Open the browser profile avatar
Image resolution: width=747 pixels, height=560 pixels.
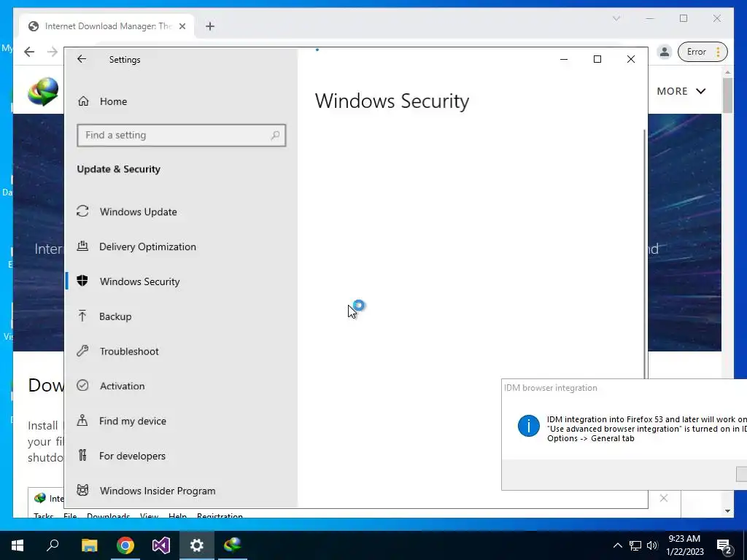click(664, 52)
